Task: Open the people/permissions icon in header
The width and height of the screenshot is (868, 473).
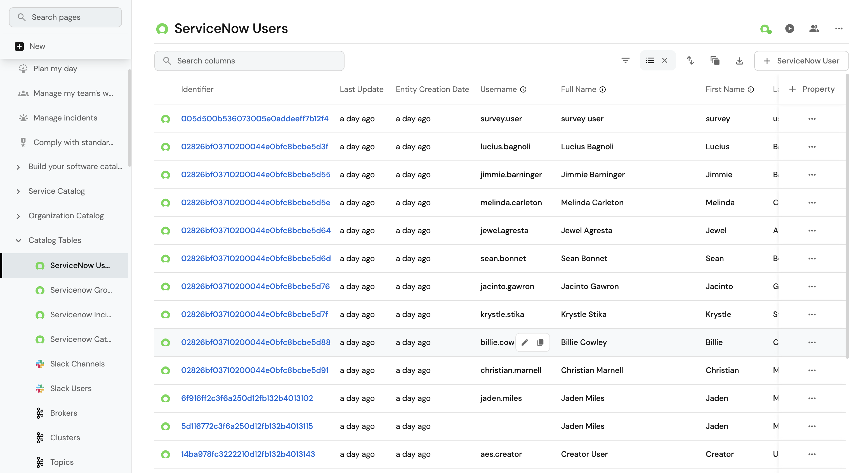Action: point(814,29)
